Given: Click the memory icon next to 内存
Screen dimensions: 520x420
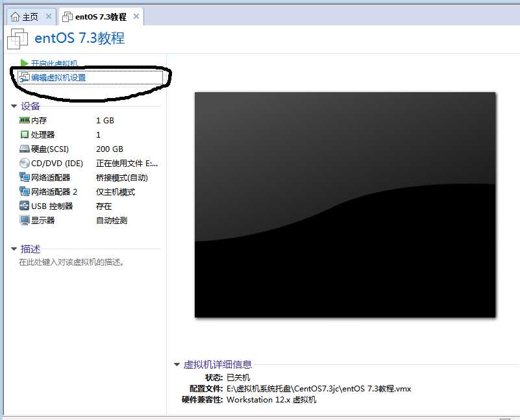Looking at the screenshot, I should pyautogui.click(x=25, y=120).
